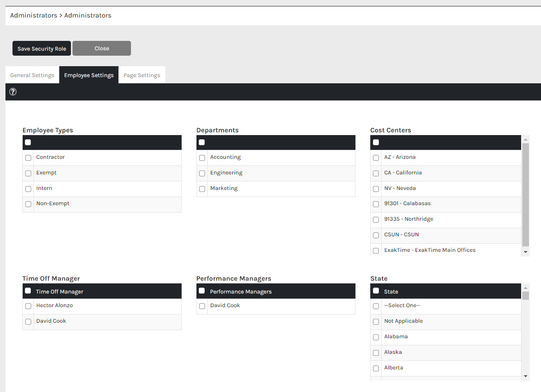Check AZ - Arizona cost center
The image size is (541, 392).
coord(376,158)
